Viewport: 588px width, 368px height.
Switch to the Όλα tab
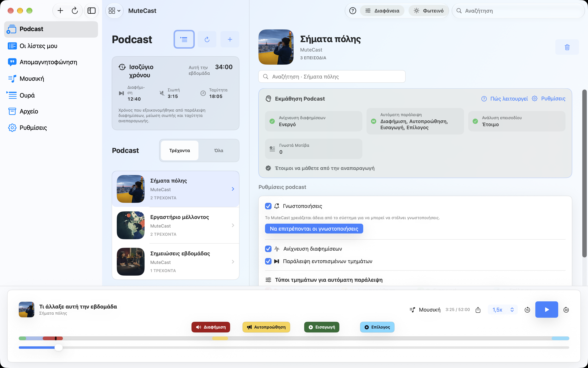point(219,150)
